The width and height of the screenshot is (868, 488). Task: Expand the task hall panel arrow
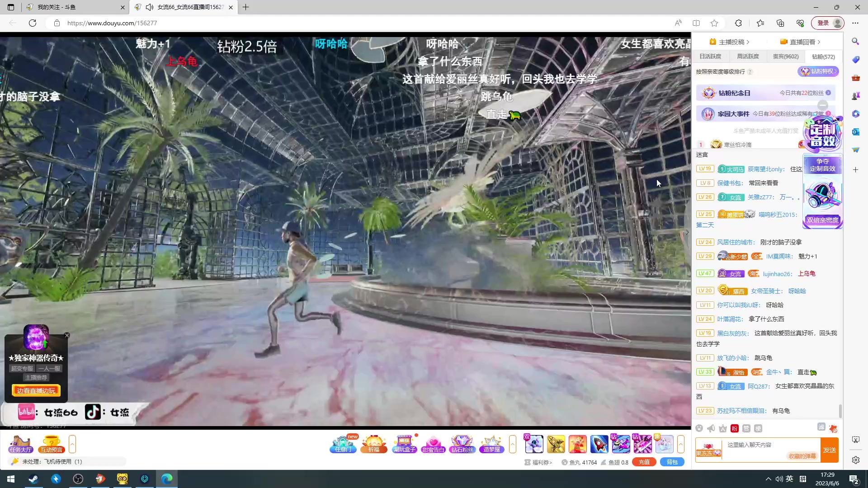[72, 444]
